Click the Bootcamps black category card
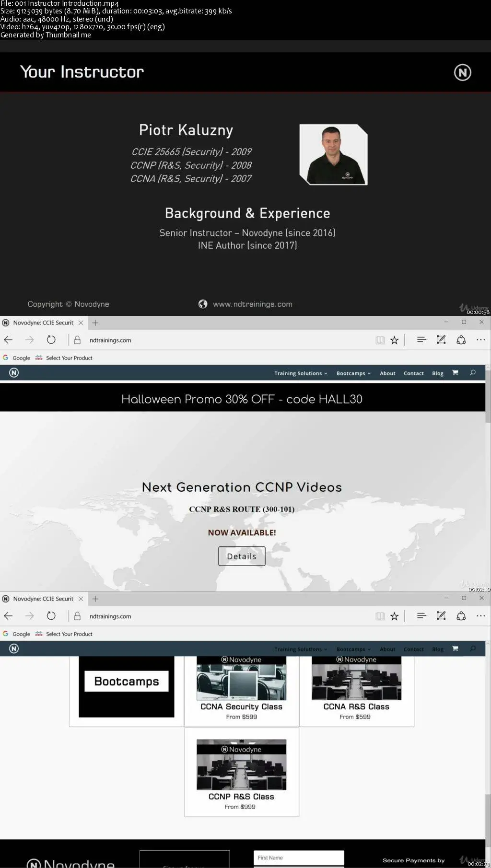This screenshot has width=491, height=868. 127,686
